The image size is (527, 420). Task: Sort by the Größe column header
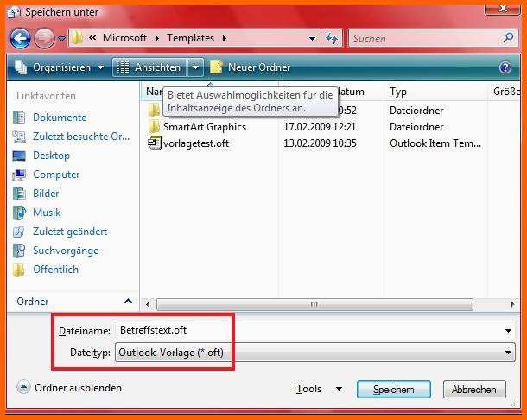coord(505,92)
